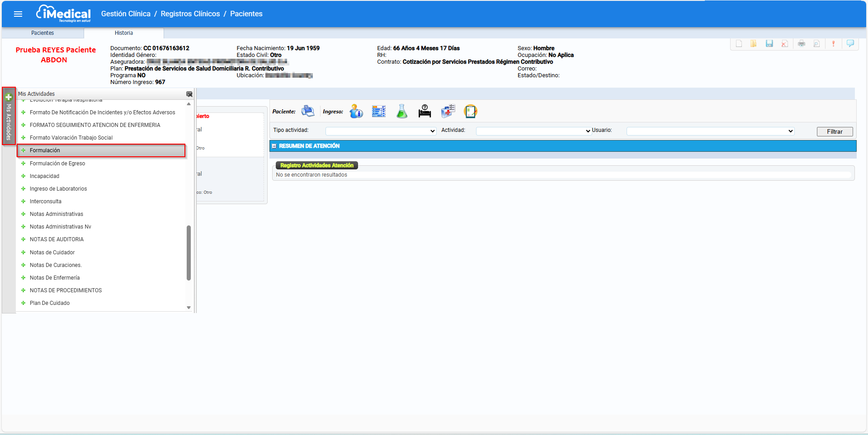Viewport: 868px width, 435px height.
Task: Click the clipboard icon with orange circle
Action: coord(470,111)
